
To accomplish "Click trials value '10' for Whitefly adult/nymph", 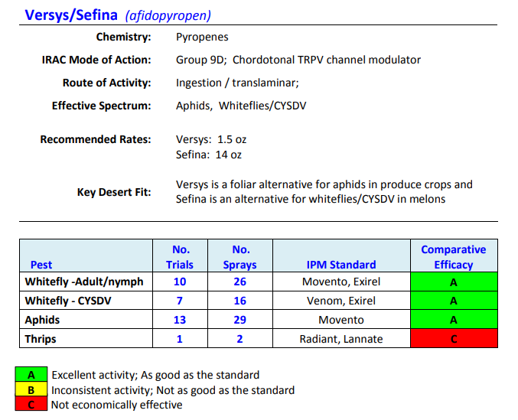I will click(x=180, y=282).
